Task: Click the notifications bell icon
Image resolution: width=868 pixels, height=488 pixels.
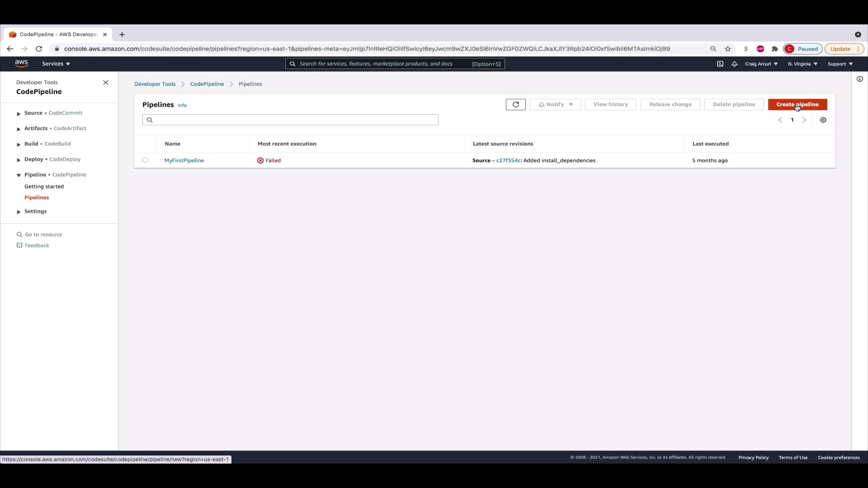Action: pos(734,64)
